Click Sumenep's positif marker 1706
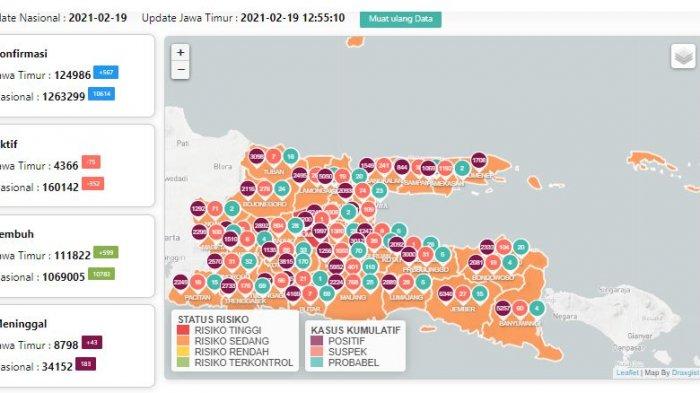This screenshot has width=700, height=393. (479, 160)
